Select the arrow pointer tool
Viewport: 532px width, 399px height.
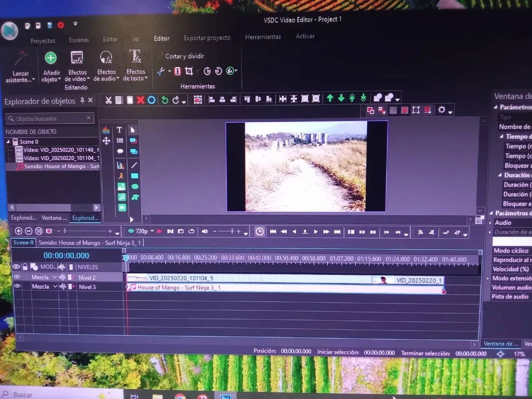click(x=133, y=130)
